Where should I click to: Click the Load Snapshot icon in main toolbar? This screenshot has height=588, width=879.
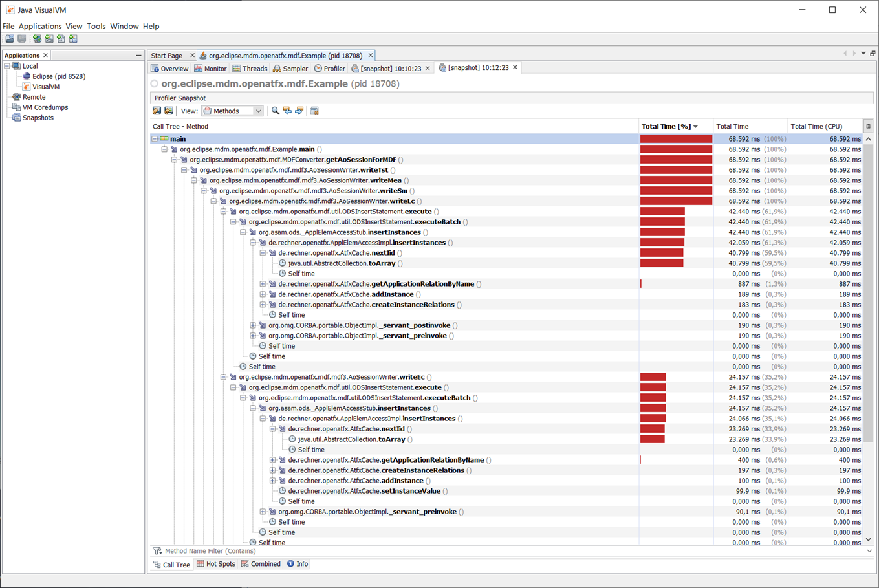10,39
